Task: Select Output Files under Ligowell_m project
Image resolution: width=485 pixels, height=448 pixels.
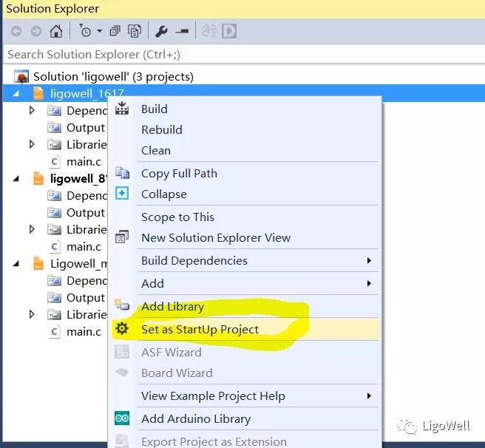Action: point(86,298)
